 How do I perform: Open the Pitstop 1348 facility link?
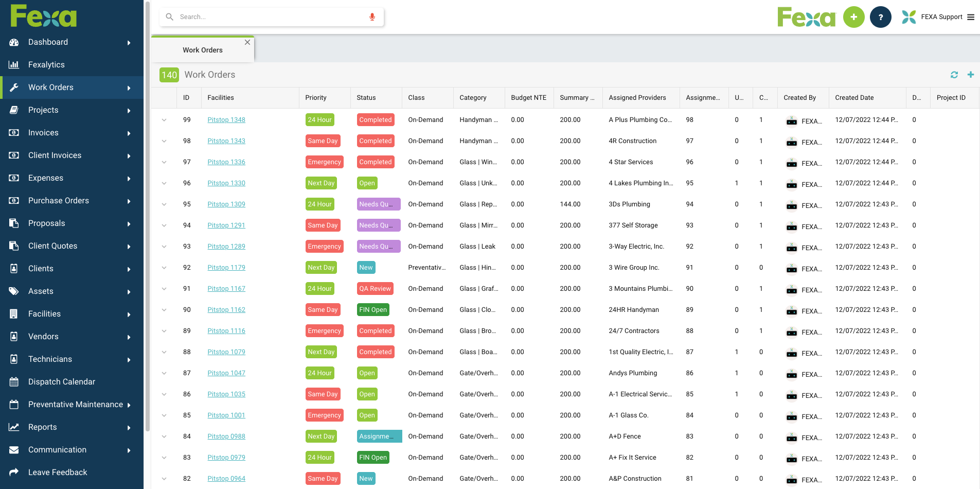point(226,119)
